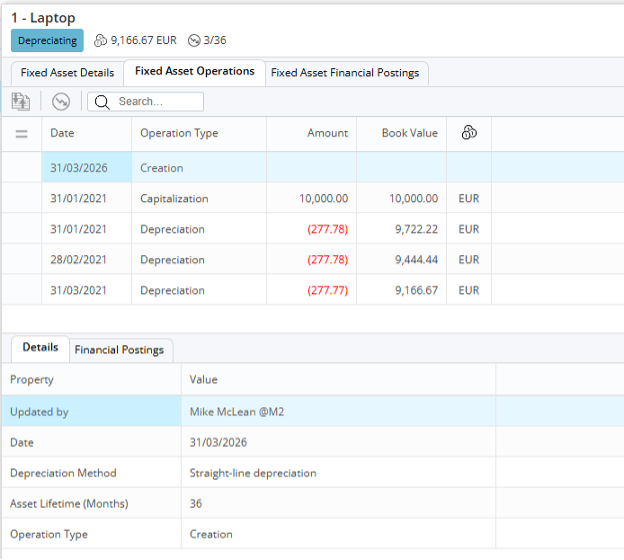Select the 31/03/2021 date cell
Screen dimensions: 624x560
(86, 291)
